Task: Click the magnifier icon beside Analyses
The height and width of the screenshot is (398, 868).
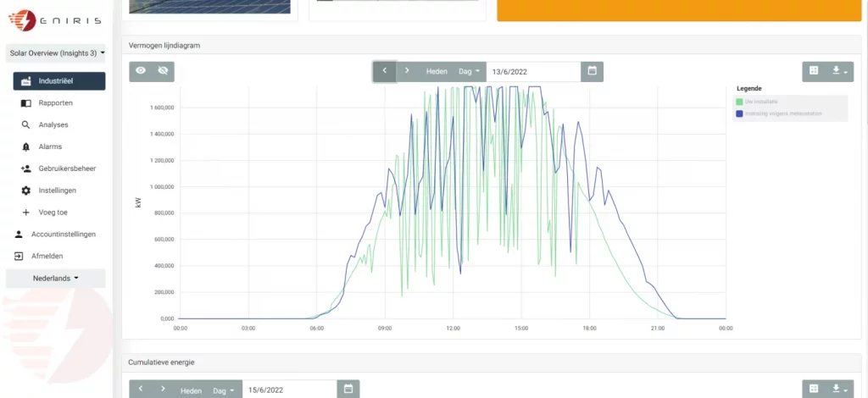Action: (26, 125)
